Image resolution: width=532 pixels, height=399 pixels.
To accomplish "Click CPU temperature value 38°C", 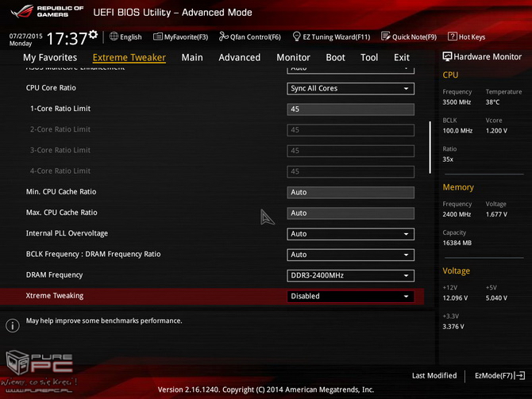I will click(x=492, y=102).
